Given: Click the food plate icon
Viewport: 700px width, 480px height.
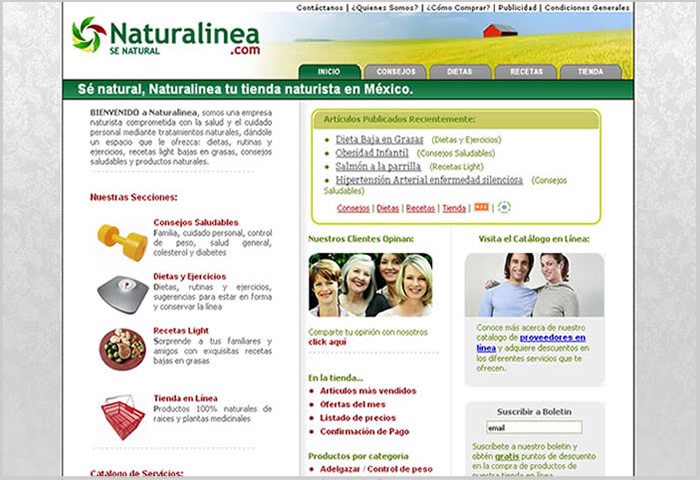Looking at the screenshot, I should (122, 350).
